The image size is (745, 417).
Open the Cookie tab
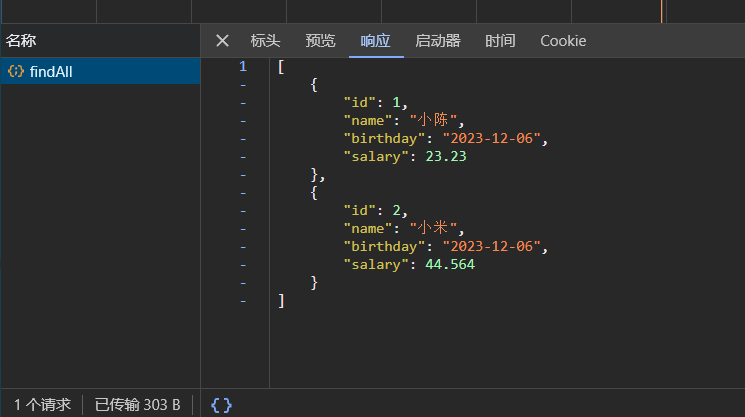click(x=563, y=41)
